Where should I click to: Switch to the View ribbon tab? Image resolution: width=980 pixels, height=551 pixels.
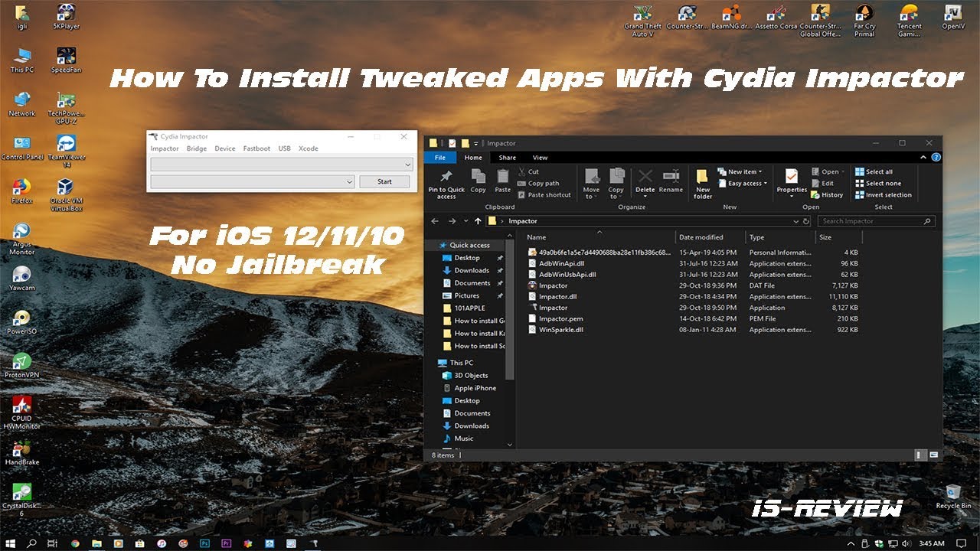[540, 158]
